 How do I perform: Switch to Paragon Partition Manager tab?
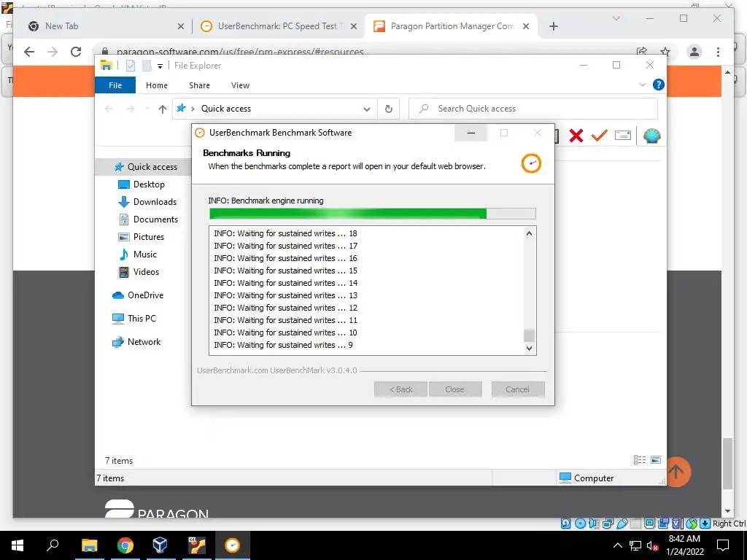click(x=451, y=26)
